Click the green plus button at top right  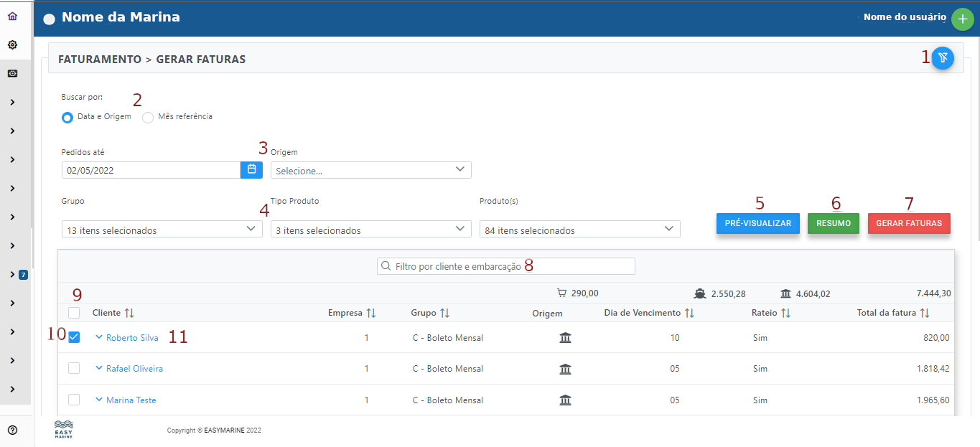pyautogui.click(x=962, y=19)
